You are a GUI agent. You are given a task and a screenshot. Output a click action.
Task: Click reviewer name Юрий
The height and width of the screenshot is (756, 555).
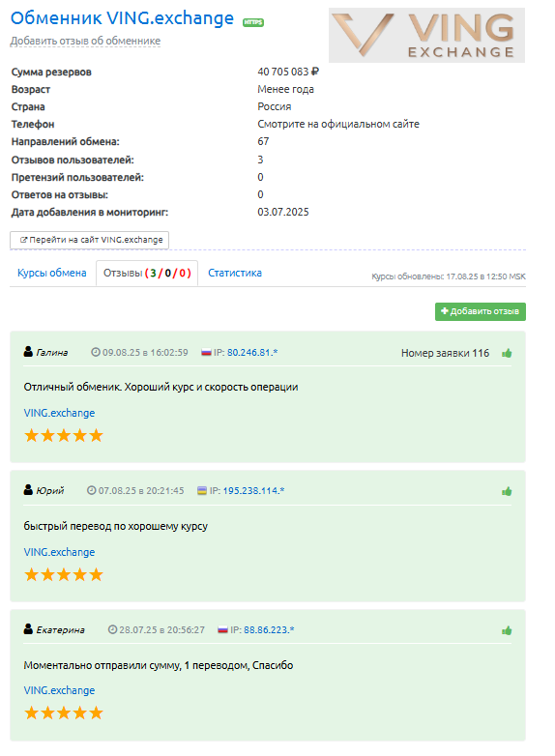[x=50, y=491]
